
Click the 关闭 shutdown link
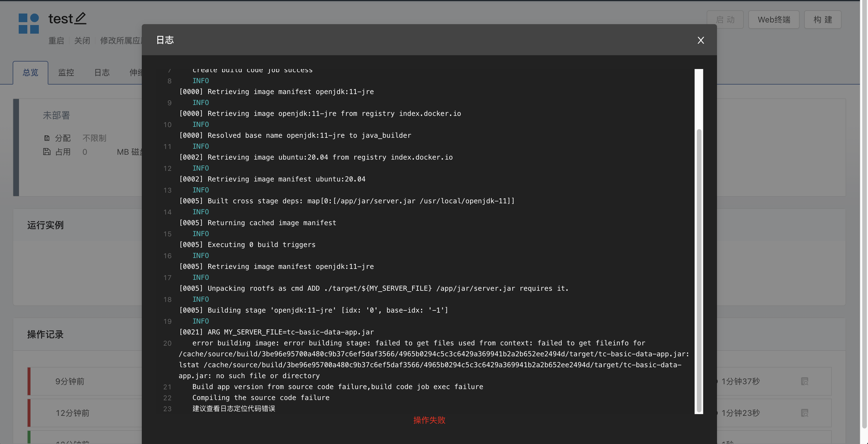tap(82, 41)
